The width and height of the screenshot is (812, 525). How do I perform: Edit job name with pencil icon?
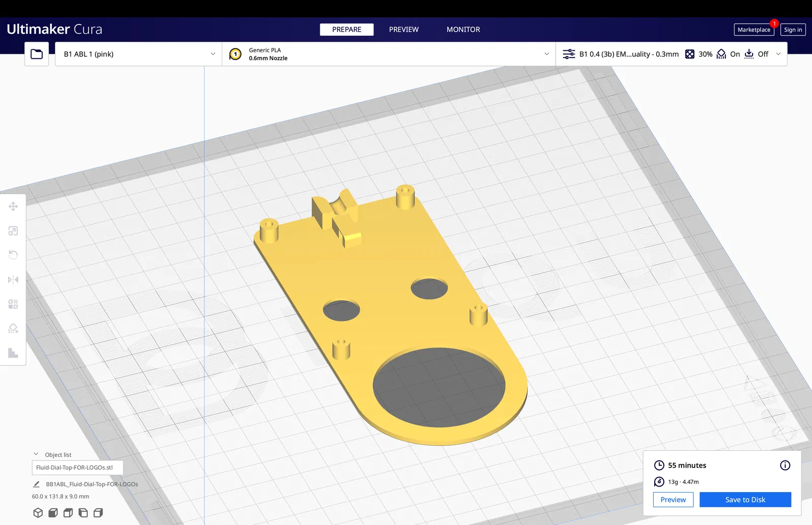pyautogui.click(x=37, y=484)
